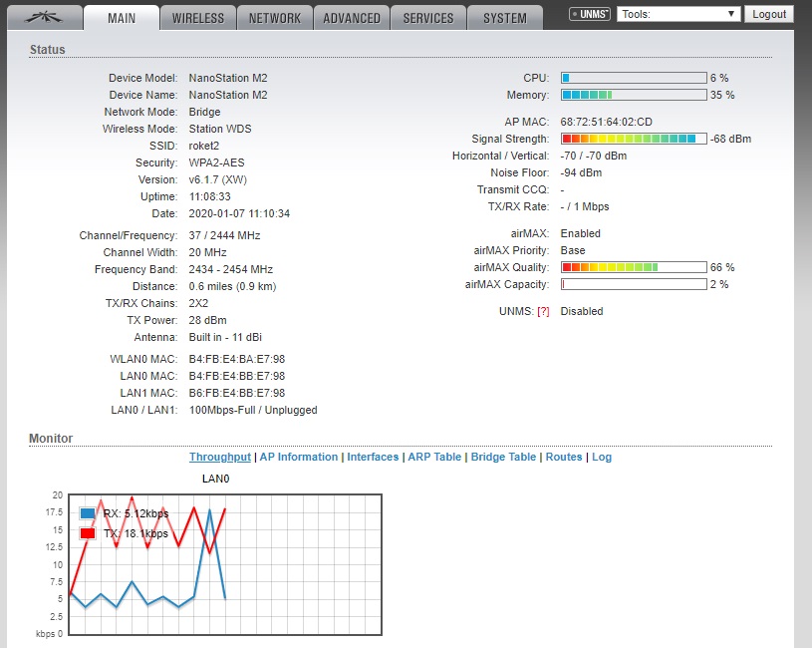This screenshot has width=812, height=648.
Task: Click the UNMS status Disabled
Action: [582, 311]
